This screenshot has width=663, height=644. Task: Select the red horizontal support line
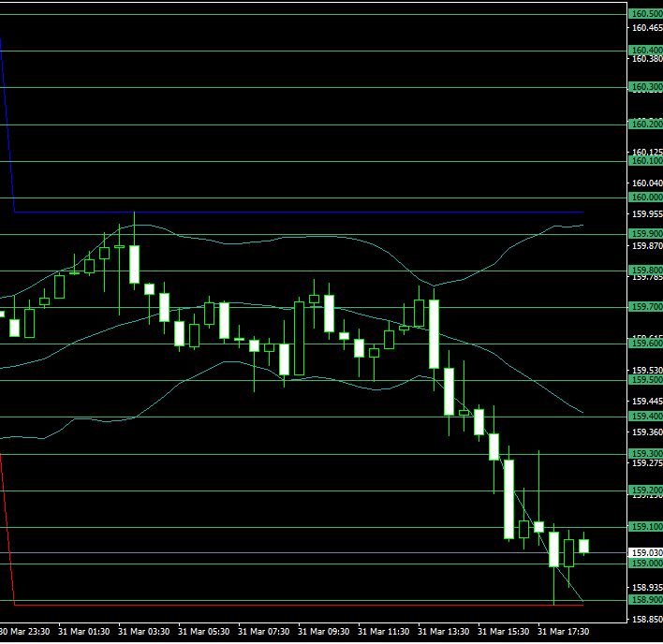point(281,605)
